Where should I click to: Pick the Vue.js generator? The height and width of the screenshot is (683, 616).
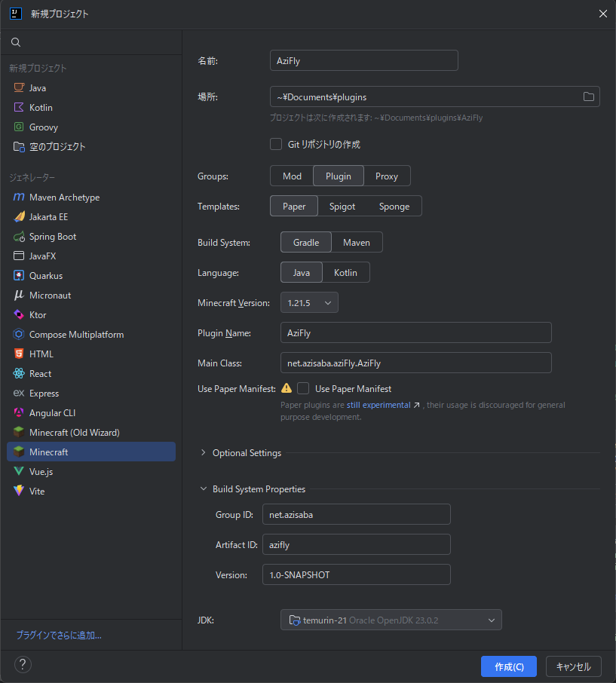click(x=41, y=472)
